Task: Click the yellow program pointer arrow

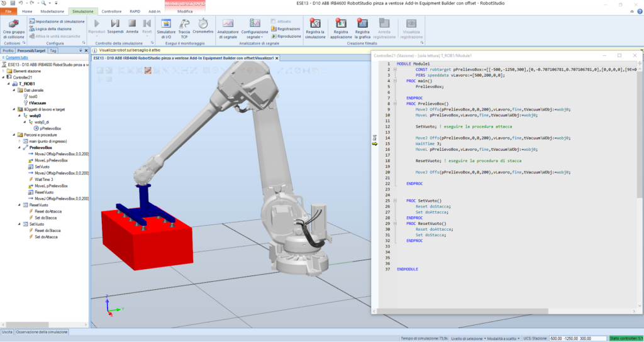Action: pyautogui.click(x=375, y=144)
